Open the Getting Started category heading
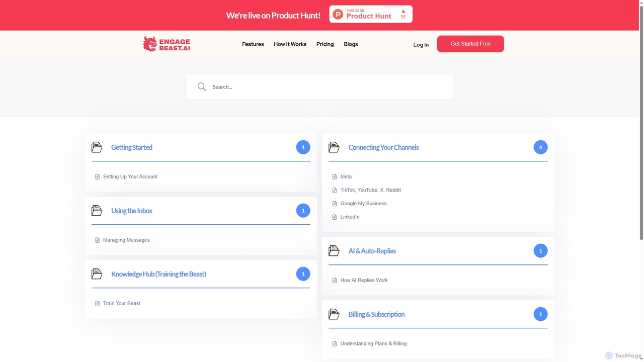This screenshot has height=362, width=644. (132, 147)
